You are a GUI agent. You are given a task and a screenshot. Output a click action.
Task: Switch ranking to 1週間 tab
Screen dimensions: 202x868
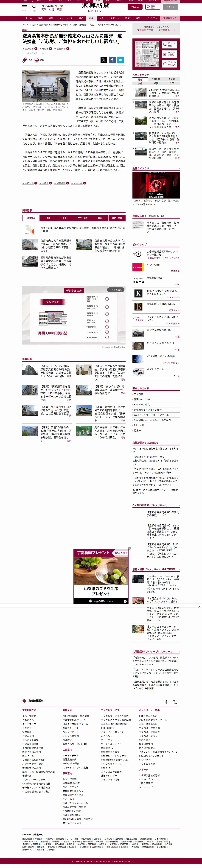click(172, 79)
